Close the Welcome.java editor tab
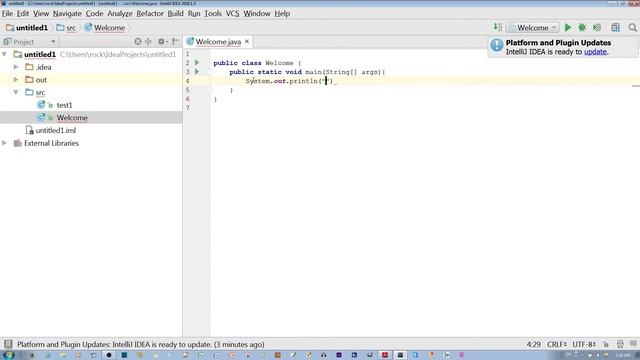Viewport: 640px width, 360px height. (247, 42)
